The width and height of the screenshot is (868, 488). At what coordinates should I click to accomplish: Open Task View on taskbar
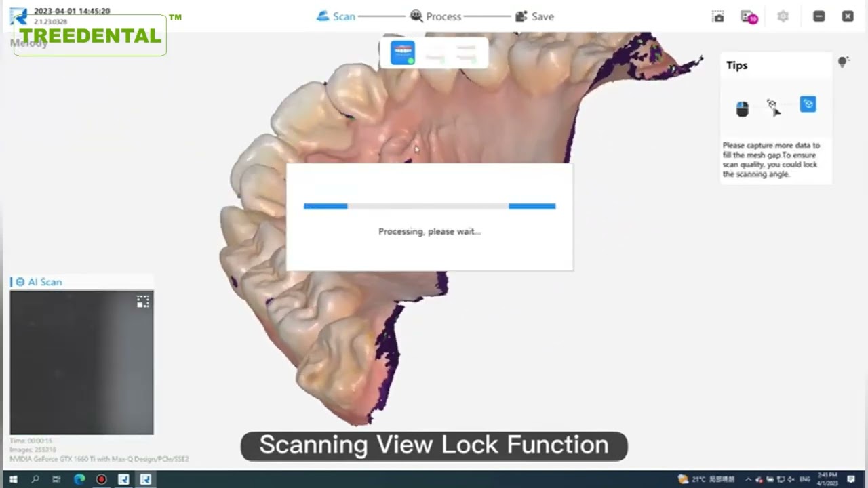click(x=56, y=479)
